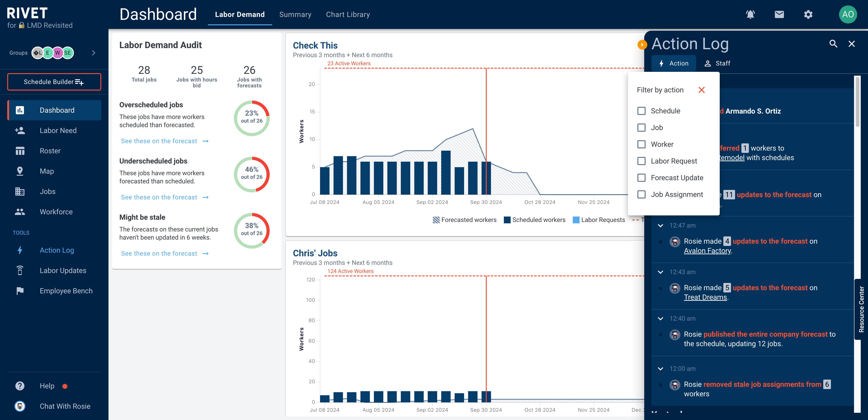868x420 pixels.
Task: Click the W group avatar
Action: tap(58, 53)
